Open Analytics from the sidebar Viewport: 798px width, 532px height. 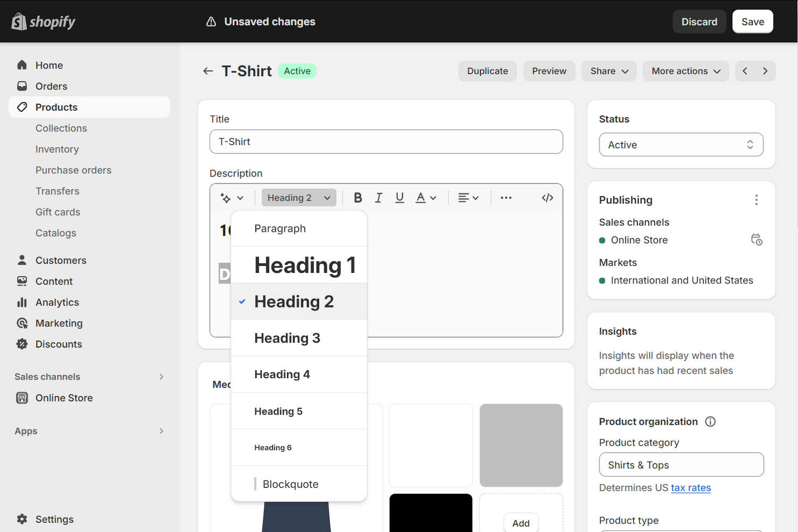click(x=57, y=302)
